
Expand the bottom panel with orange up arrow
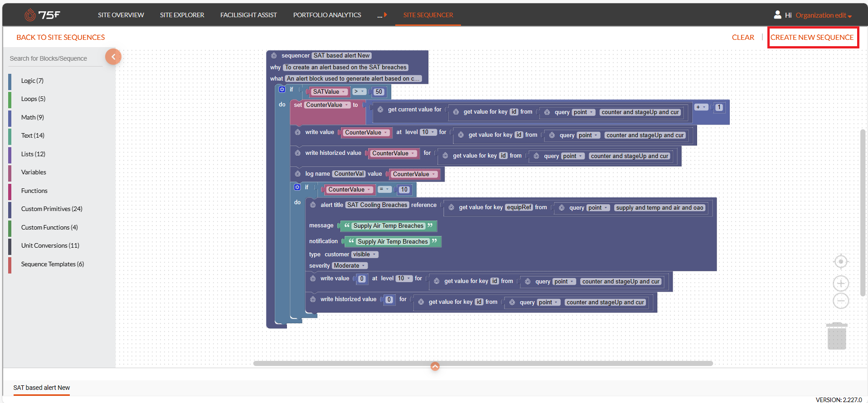(435, 366)
